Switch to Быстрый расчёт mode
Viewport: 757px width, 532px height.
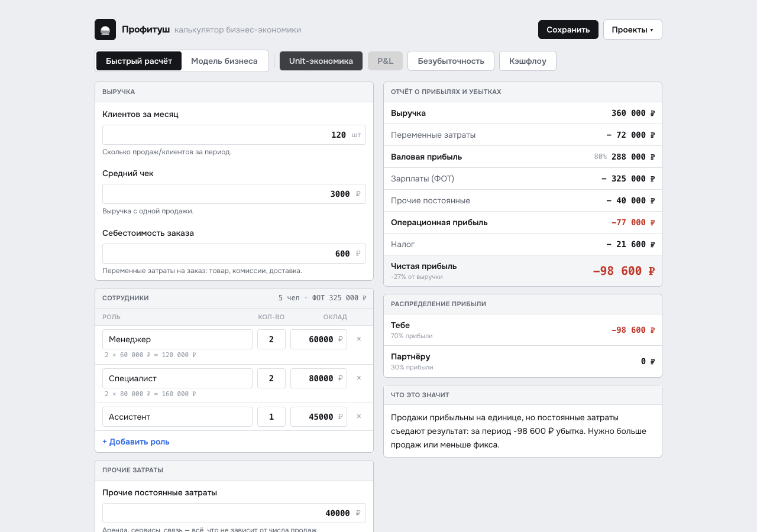[x=139, y=61]
